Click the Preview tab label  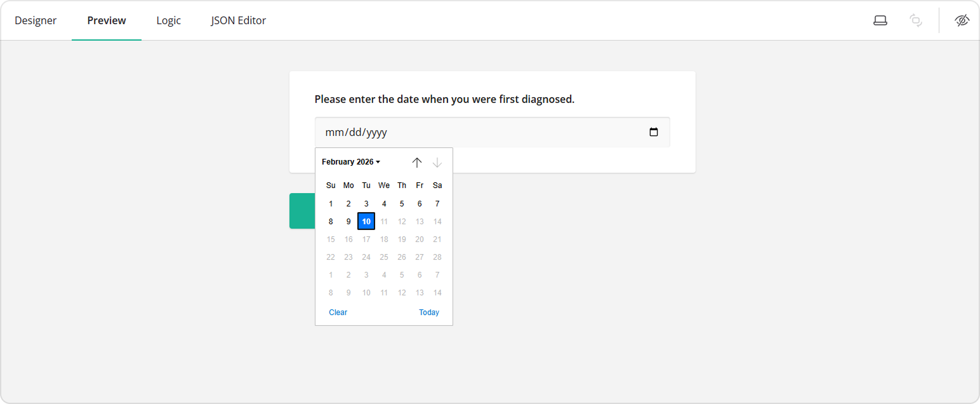pyautogui.click(x=106, y=20)
